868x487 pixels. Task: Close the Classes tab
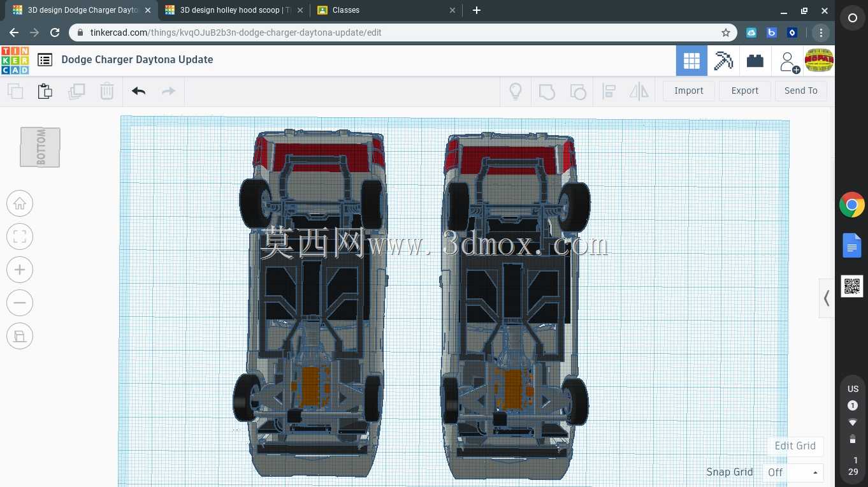(452, 10)
